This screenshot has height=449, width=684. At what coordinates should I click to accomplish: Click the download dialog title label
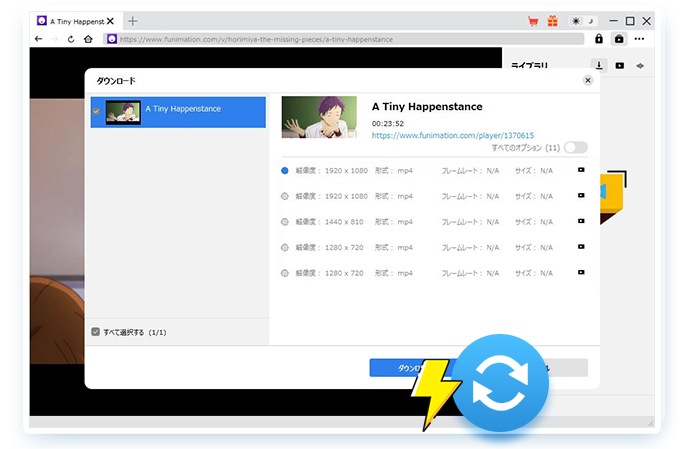[116, 81]
